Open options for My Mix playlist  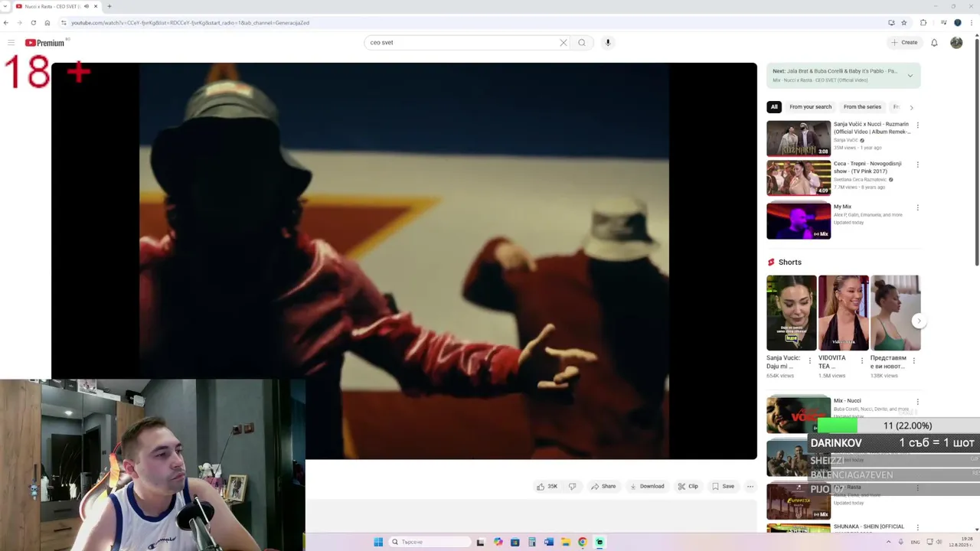917,207
